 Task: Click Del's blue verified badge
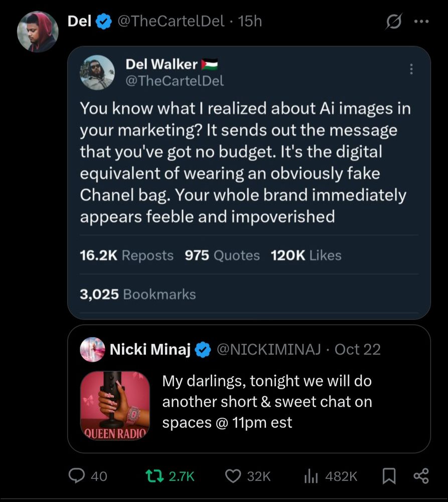point(103,22)
